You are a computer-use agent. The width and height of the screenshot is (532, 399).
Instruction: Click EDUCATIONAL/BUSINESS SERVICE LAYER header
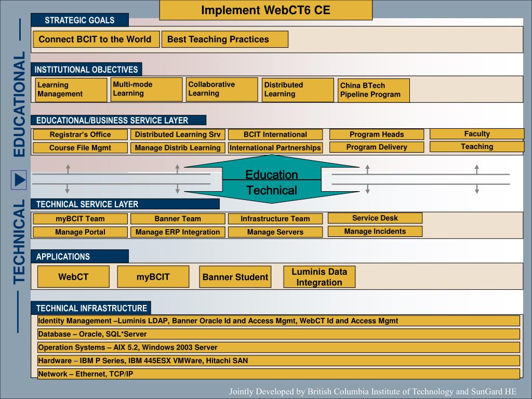click(118, 121)
